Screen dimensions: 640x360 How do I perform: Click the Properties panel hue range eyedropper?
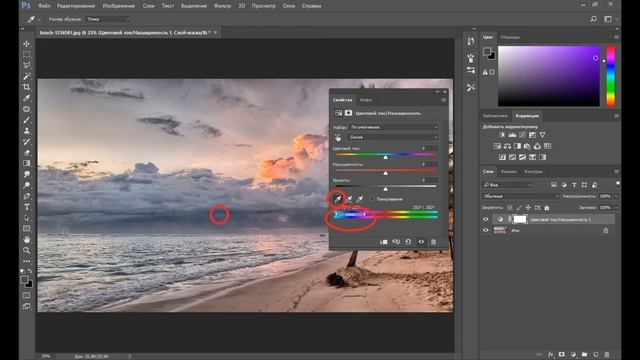338,199
